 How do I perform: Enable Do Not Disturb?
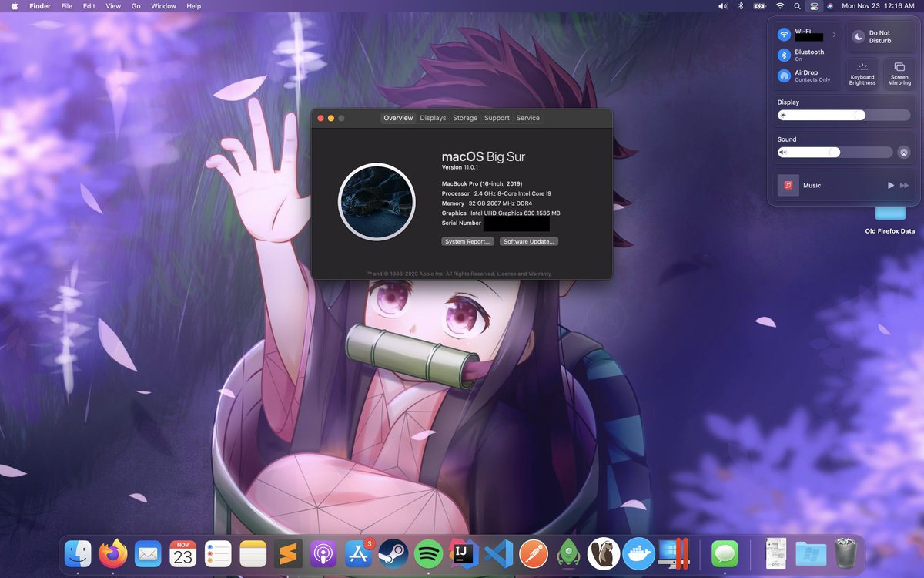click(x=881, y=36)
